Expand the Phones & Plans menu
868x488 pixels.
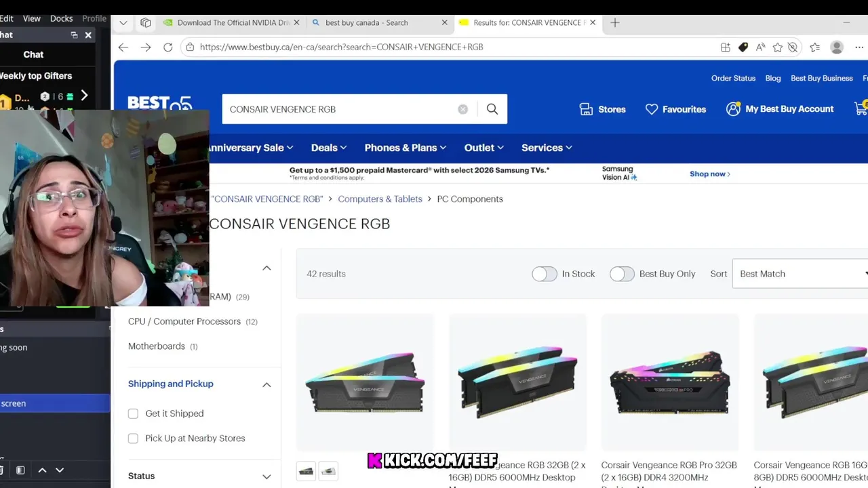click(406, 148)
